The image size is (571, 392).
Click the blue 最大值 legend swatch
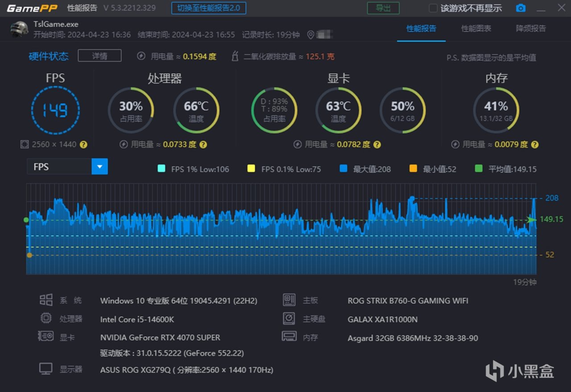tap(343, 169)
